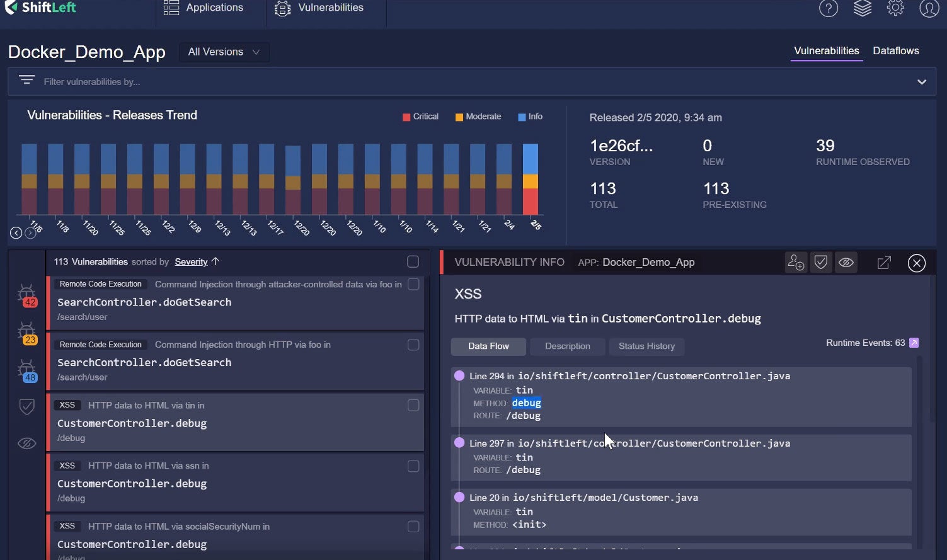This screenshot has height=560, width=947.
Task: Check the Command Injection through HTTP row checkbox
Action: 413,345
